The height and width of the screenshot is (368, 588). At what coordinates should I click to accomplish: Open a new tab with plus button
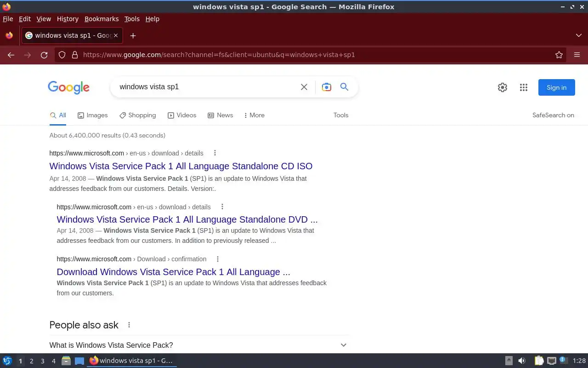point(133,35)
